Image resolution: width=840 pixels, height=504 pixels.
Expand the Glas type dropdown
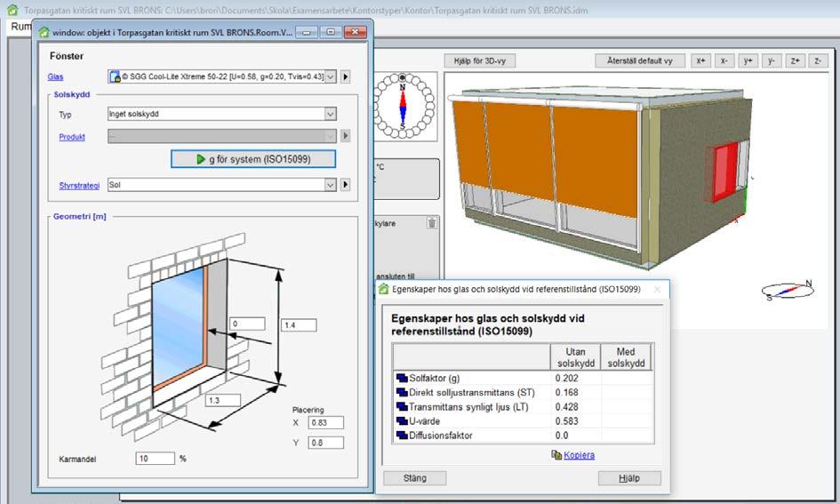(331, 76)
